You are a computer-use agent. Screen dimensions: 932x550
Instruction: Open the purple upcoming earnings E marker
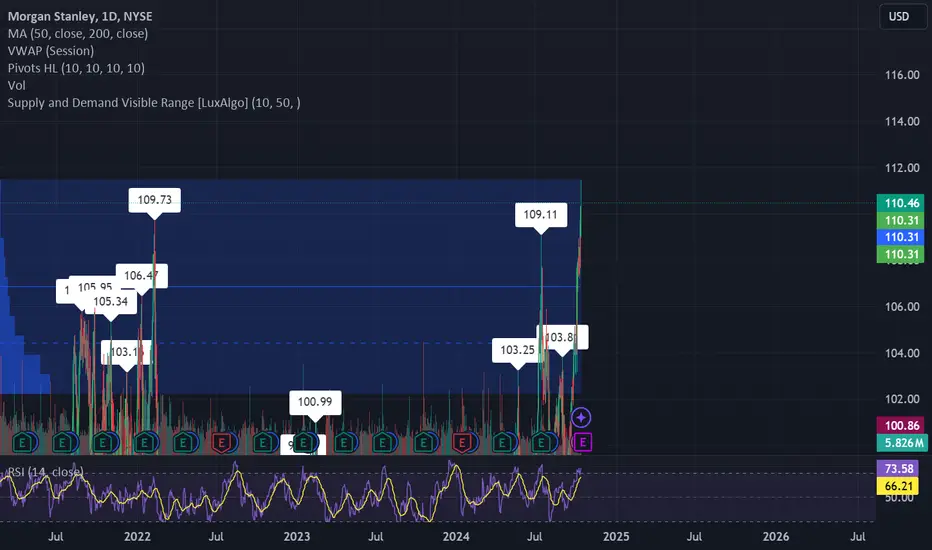[x=582, y=442]
